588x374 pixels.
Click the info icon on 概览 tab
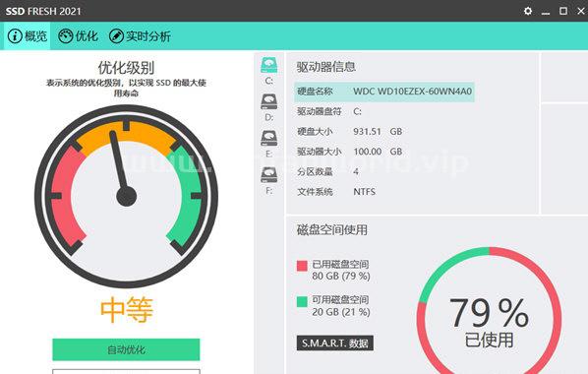click(x=15, y=36)
